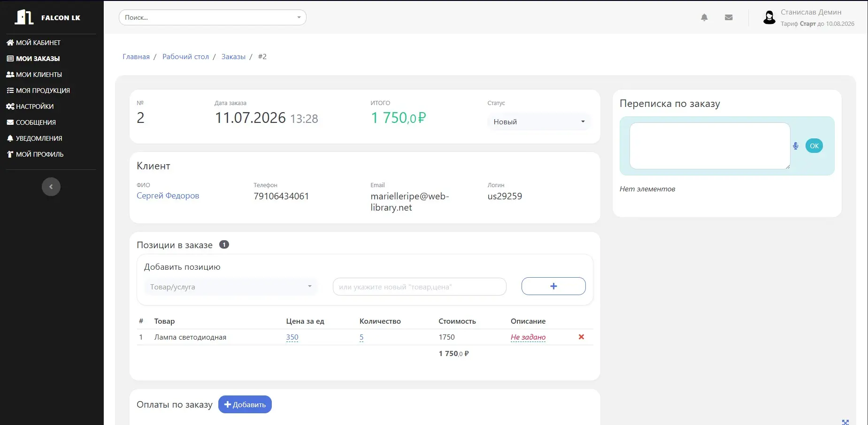Open Мой кабинет menu item
This screenshot has height=425, width=868.
(33, 43)
